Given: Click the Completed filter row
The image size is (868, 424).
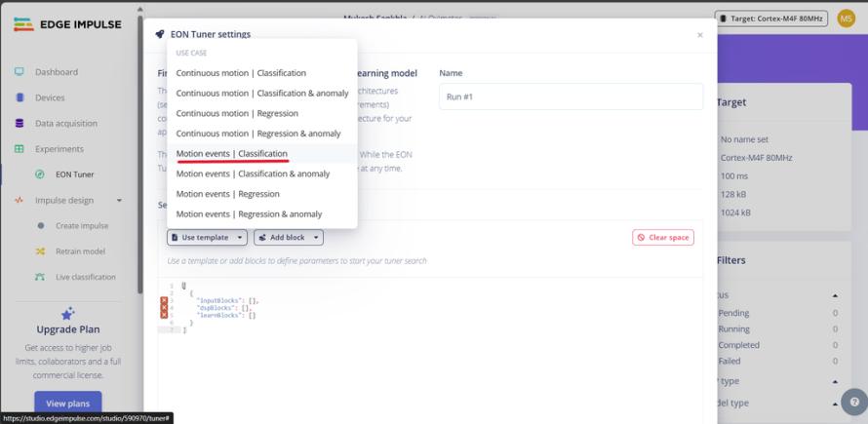Looking at the screenshot, I should pos(777,345).
